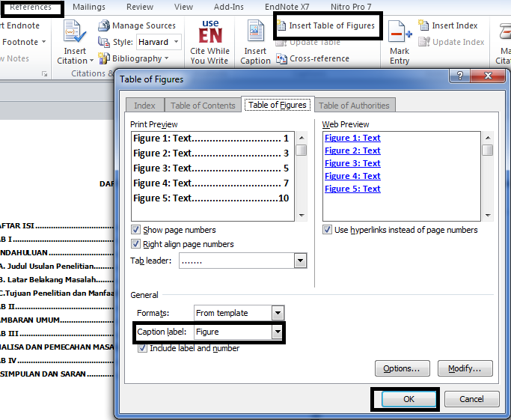This screenshot has width=511, height=420.
Task: Click Print Preview scroll up arrow
Action: 302,138
